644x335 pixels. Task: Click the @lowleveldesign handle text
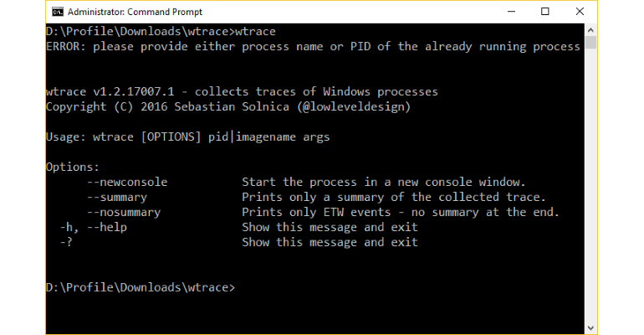(x=354, y=107)
